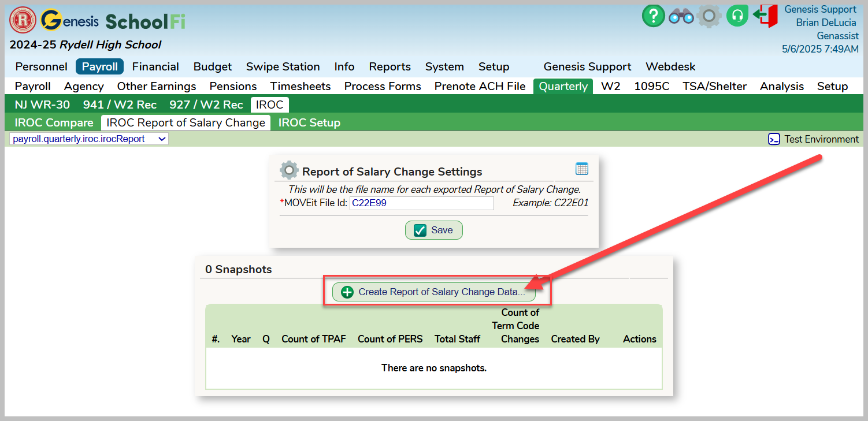Go to the Process Forms tab
This screenshot has width=868, height=421.
tap(383, 87)
